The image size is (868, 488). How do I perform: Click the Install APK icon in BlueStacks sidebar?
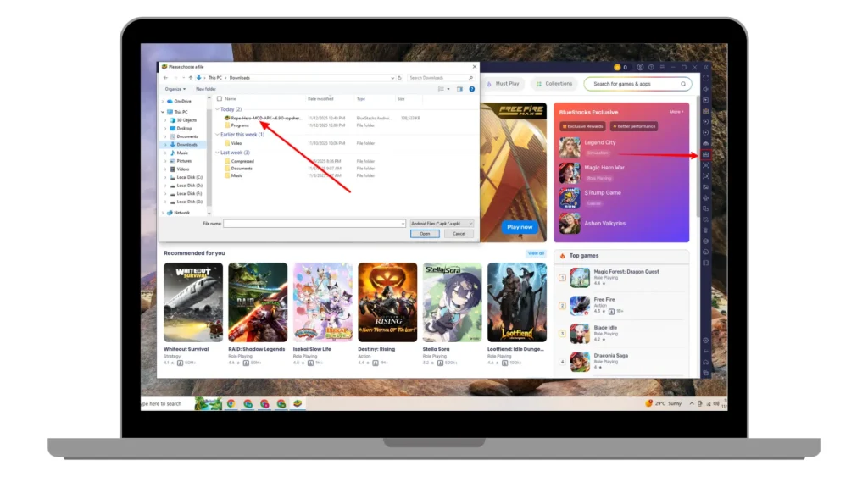click(705, 154)
